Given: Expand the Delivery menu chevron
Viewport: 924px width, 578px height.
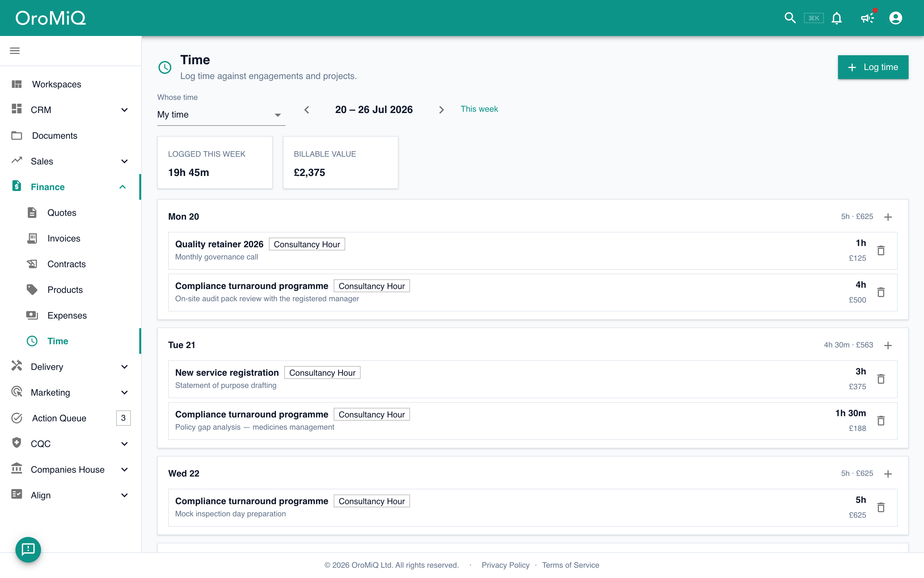Looking at the screenshot, I should click(x=124, y=367).
